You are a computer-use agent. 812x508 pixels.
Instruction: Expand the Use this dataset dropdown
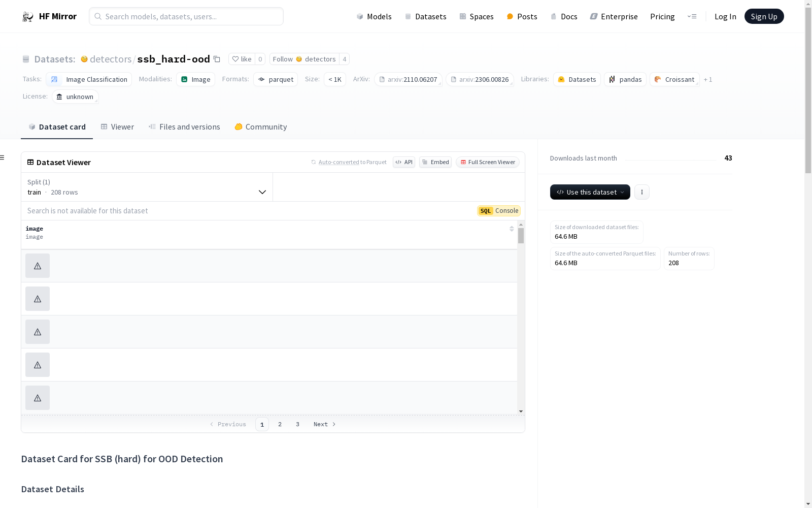tap(590, 192)
